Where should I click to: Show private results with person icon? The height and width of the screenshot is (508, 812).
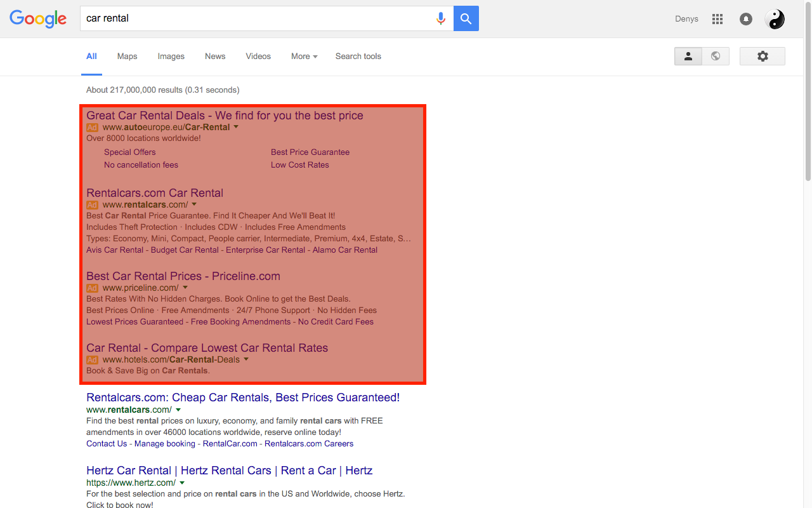click(688, 56)
